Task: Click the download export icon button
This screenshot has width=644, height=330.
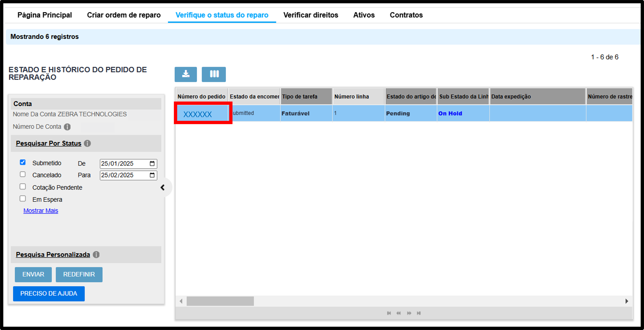Action: 185,74
